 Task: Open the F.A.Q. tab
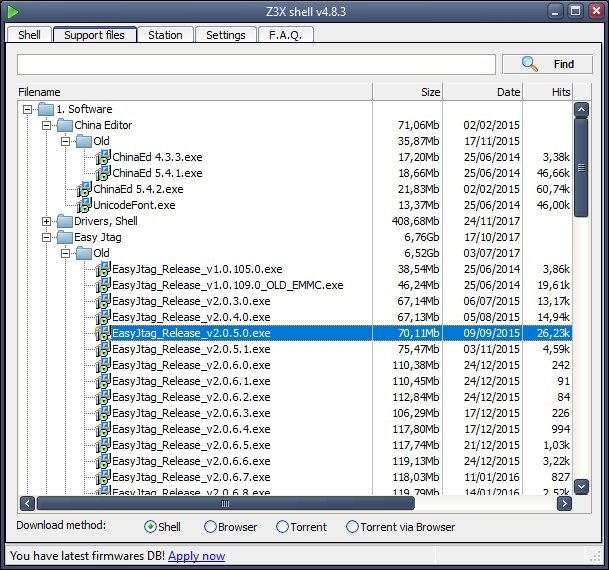point(285,35)
